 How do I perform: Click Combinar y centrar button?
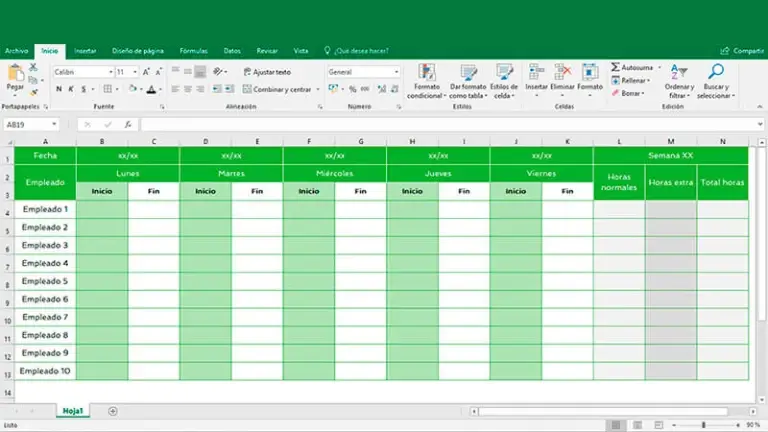pyautogui.click(x=277, y=89)
